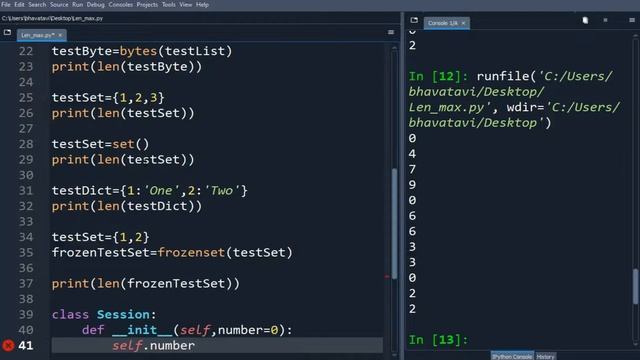The image size is (640, 360).
Task: Close the Len_max.py editor tab
Action: click(60, 35)
